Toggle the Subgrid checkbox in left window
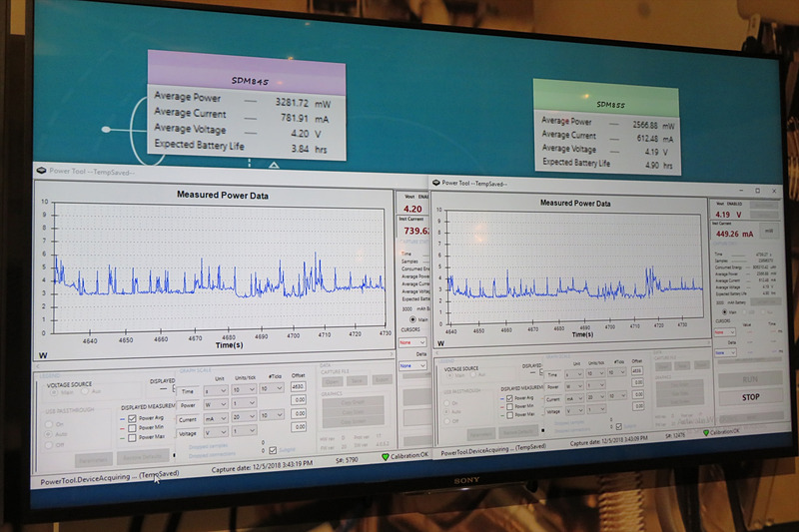Viewport: 799px width, 532px height. coord(273,450)
